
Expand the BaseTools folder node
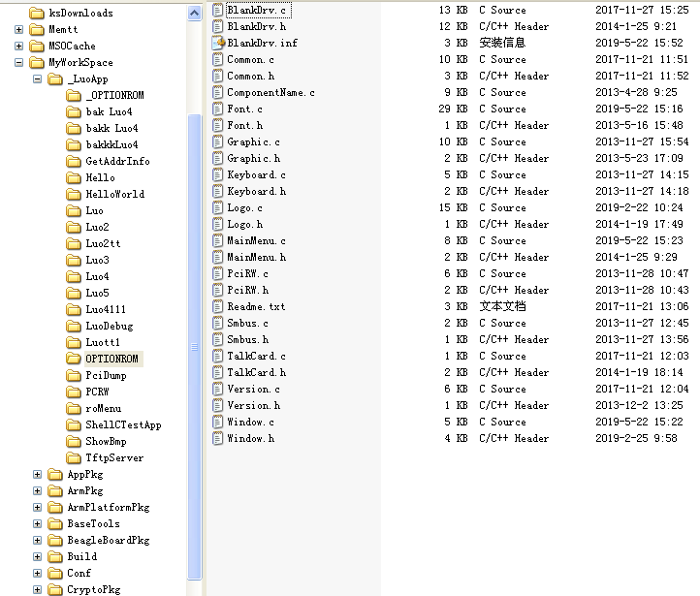(38, 523)
